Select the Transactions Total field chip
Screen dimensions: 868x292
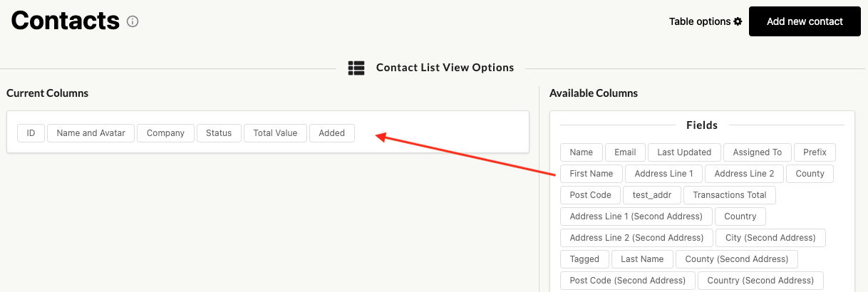click(729, 195)
